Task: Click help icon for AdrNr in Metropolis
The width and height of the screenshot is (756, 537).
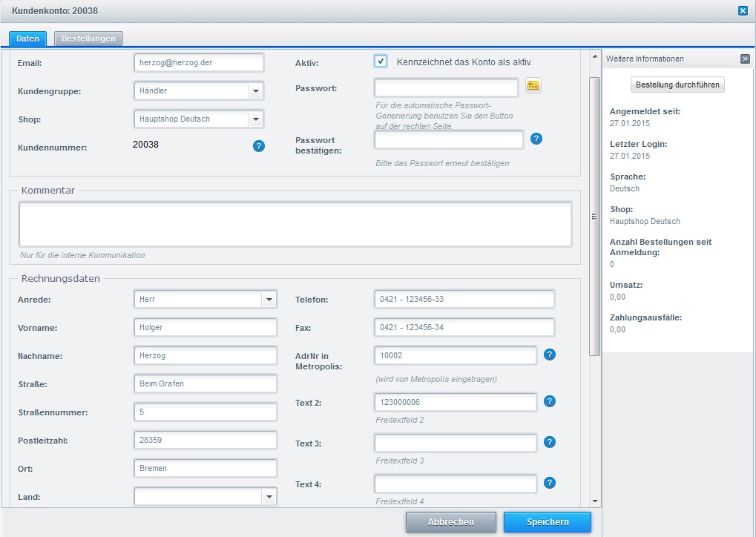Action: point(550,355)
